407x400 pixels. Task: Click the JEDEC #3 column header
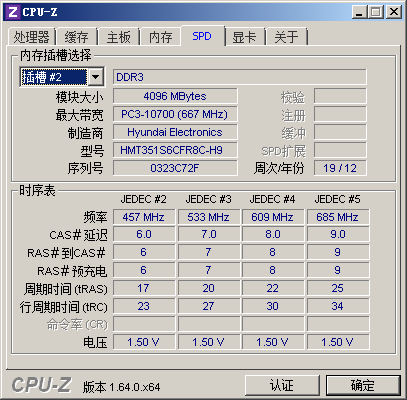pyautogui.click(x=208, y=199)
